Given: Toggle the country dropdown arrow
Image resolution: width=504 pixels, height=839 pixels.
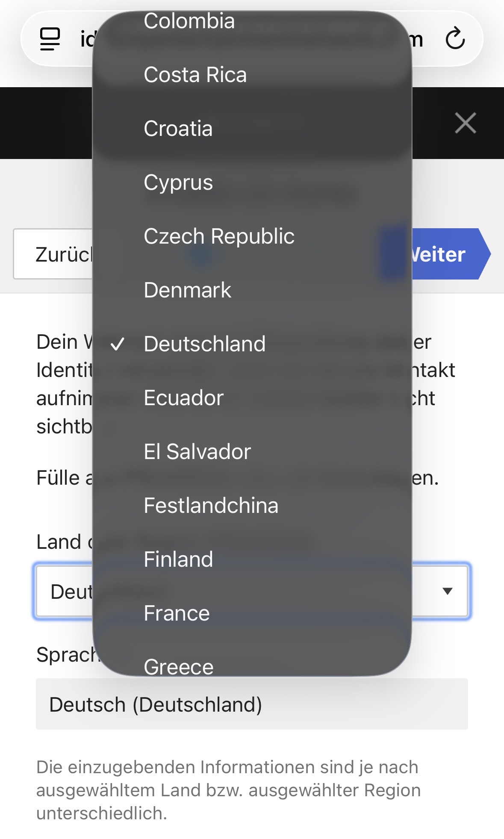Looking at the screenshot, I should click(x=447, y=591).
